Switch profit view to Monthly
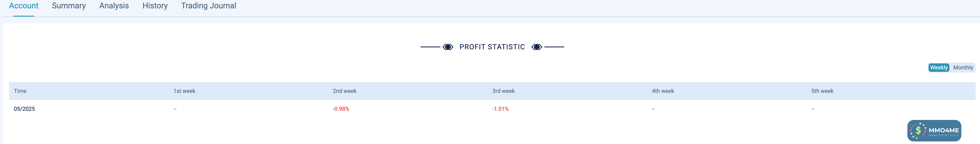The width and height of the screenshot is (980, 144). pyautogui.click(x=963, y=67)
